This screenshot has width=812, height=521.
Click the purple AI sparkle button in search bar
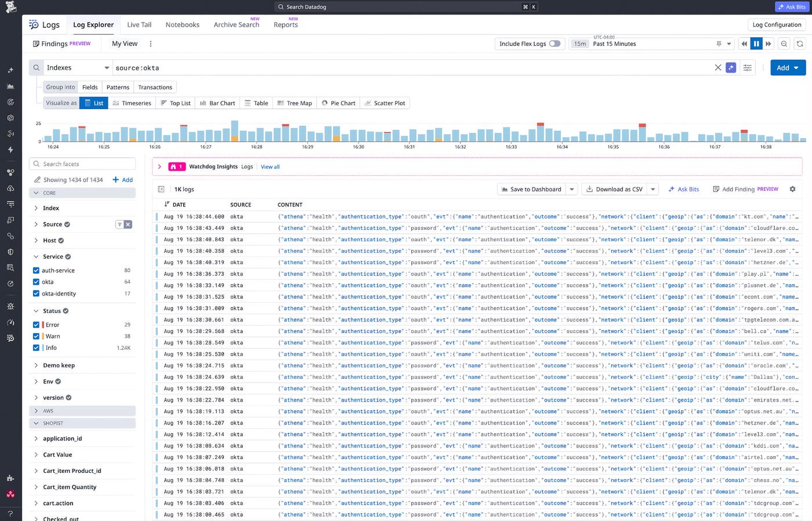[731, 68]
